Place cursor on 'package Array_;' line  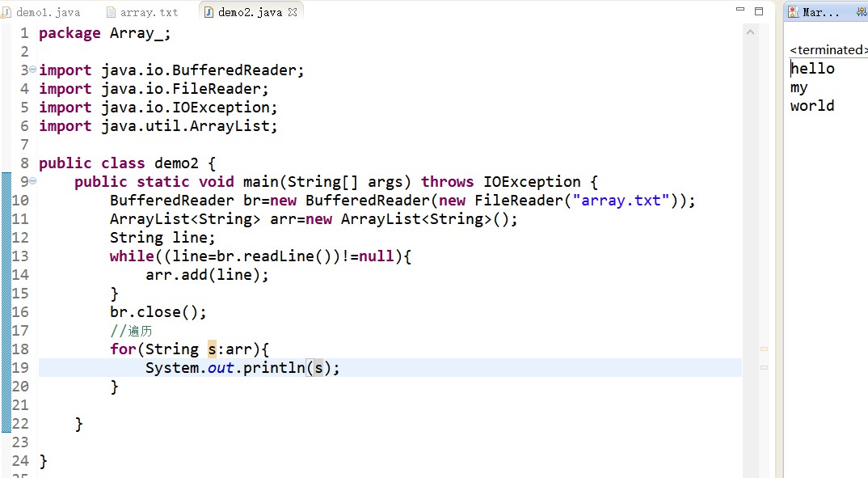click(104, 33)
